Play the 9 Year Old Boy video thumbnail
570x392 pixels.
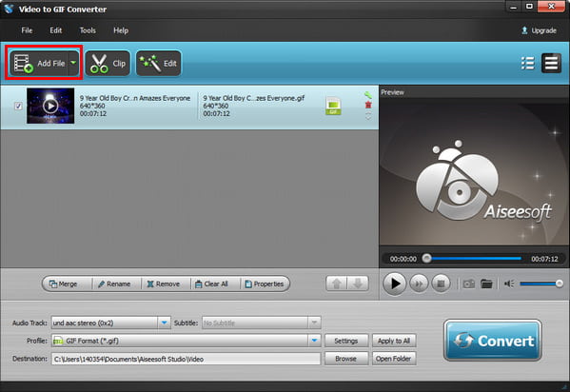[x=50, y=106]
